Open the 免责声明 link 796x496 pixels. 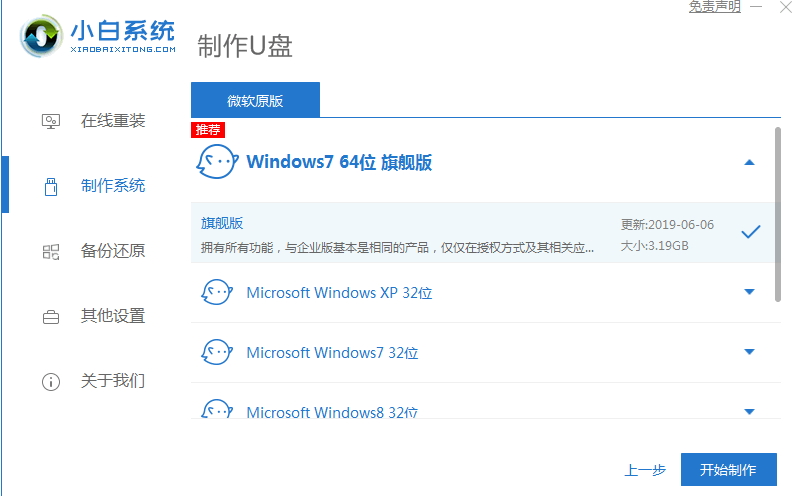coord(715,7)
